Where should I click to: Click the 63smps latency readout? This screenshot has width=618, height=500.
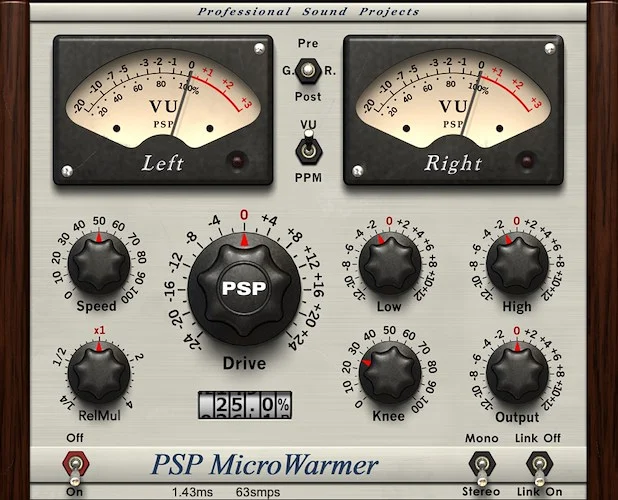tap(258, 492)
